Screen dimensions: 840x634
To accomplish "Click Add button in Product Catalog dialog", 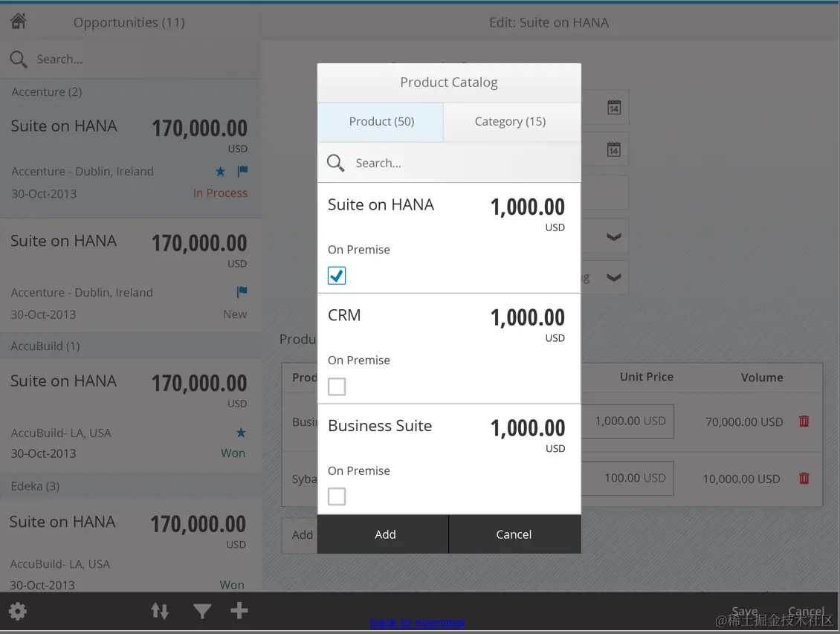I will coord(383,534).
